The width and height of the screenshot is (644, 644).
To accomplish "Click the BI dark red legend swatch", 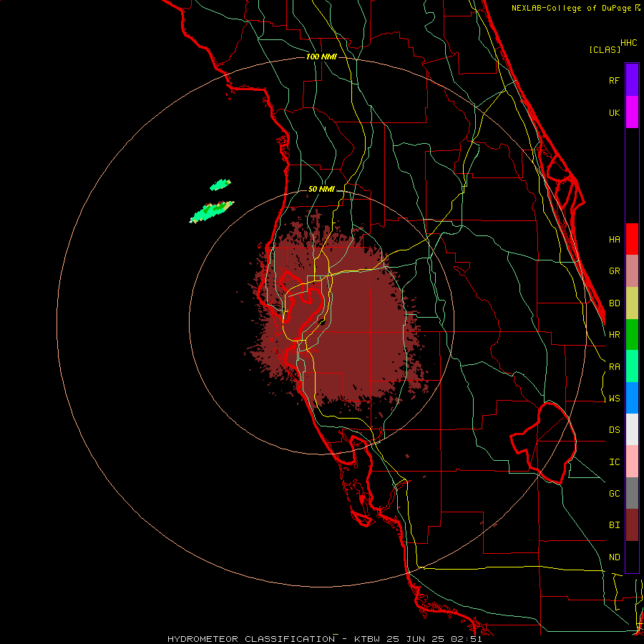I will coord(632,525).
